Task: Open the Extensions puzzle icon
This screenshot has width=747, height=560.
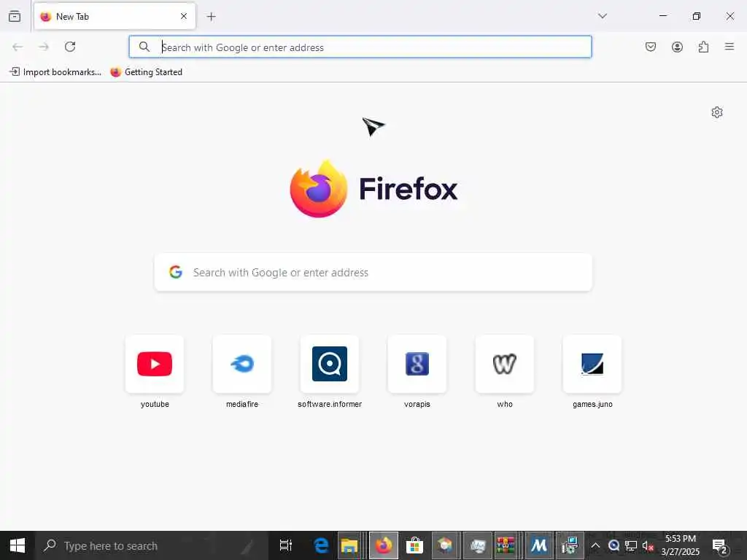Action: click(703, 47)
